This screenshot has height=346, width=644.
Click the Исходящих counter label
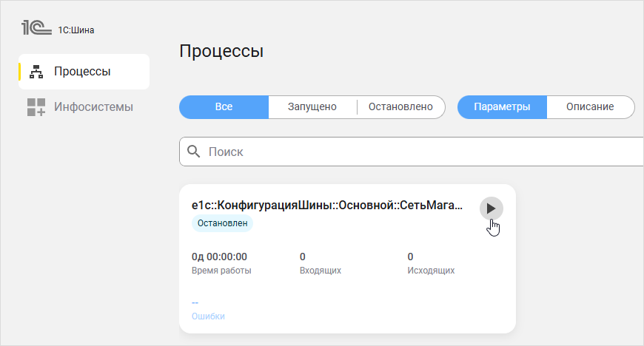(x=431, y=271)
